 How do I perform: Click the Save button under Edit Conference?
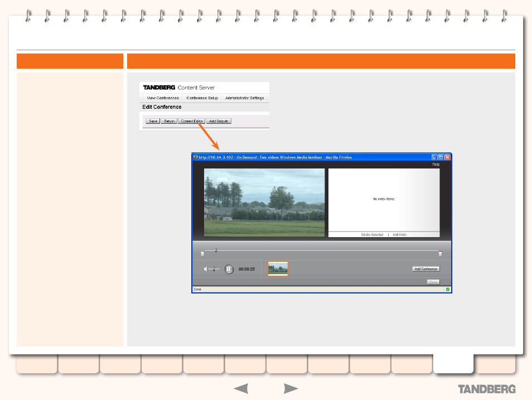pos(153,121)
